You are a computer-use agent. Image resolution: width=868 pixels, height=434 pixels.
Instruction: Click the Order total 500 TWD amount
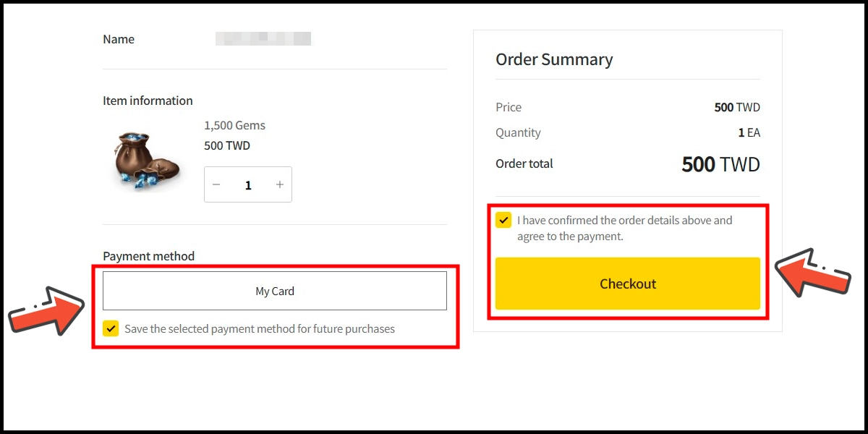(x=720, y=164)
